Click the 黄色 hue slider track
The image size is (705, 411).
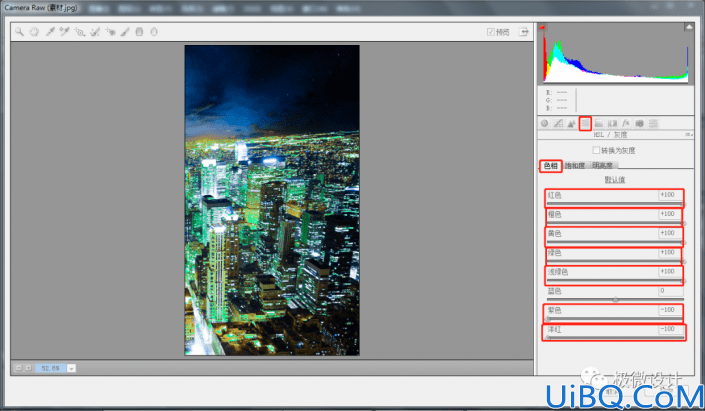click(615, 242)
